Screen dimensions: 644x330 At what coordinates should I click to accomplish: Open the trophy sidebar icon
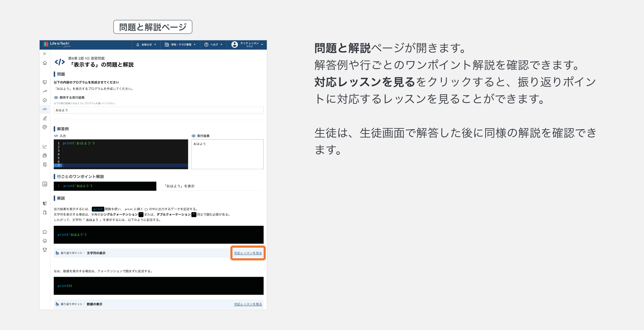(45, 250)
